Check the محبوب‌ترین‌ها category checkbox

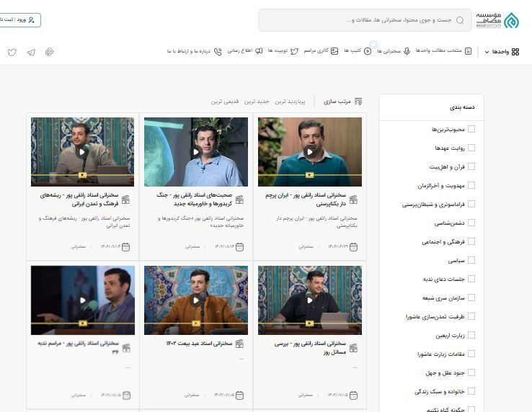[471, 129]
